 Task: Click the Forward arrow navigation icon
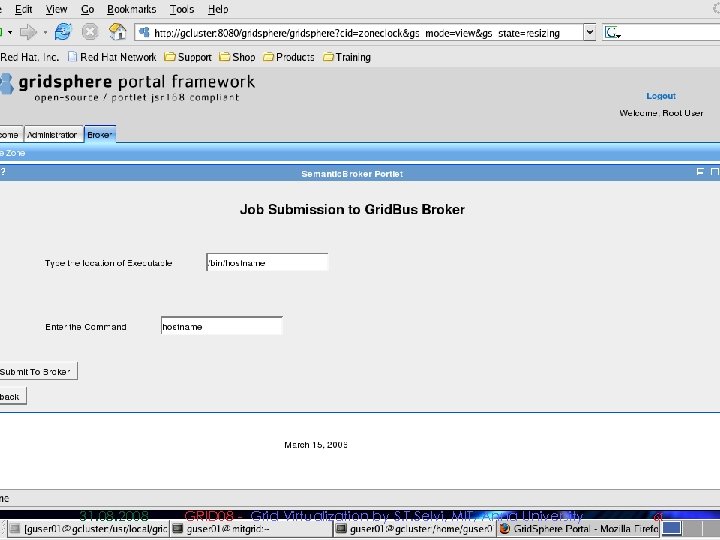[x=28, y=32]
